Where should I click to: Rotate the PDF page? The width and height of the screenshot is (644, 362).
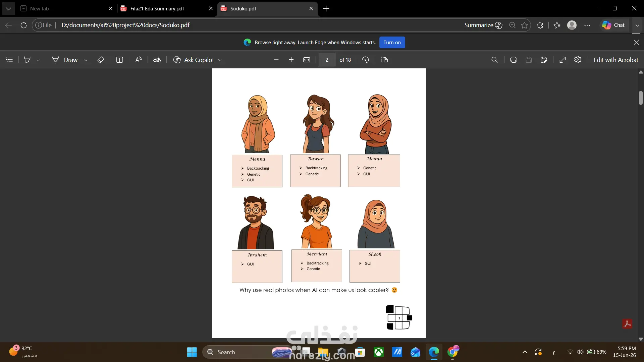click(366, 60)
